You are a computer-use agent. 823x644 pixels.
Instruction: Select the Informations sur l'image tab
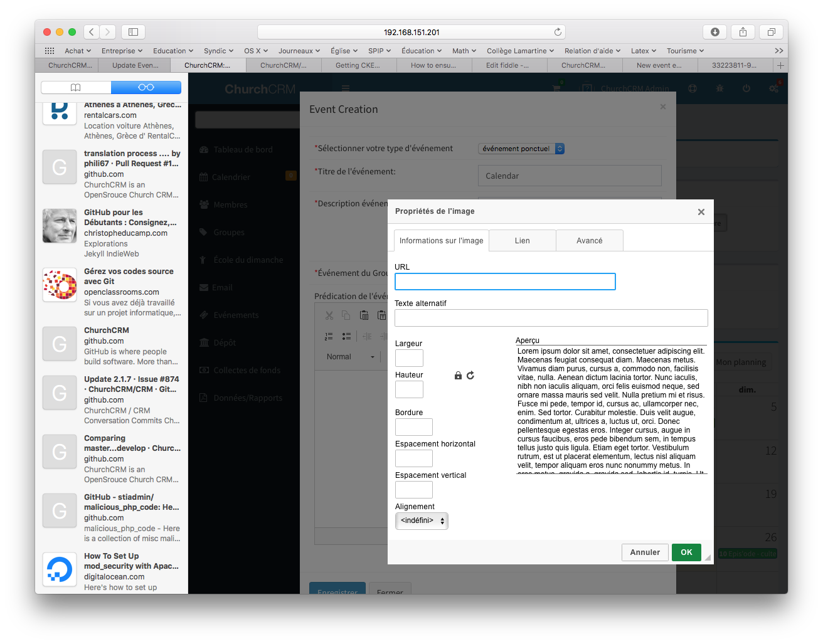click(442, 241)
